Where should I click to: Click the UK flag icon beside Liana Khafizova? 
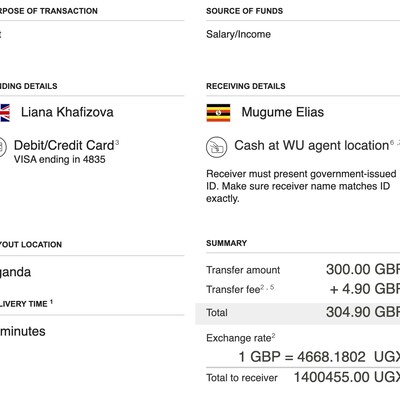5,113
